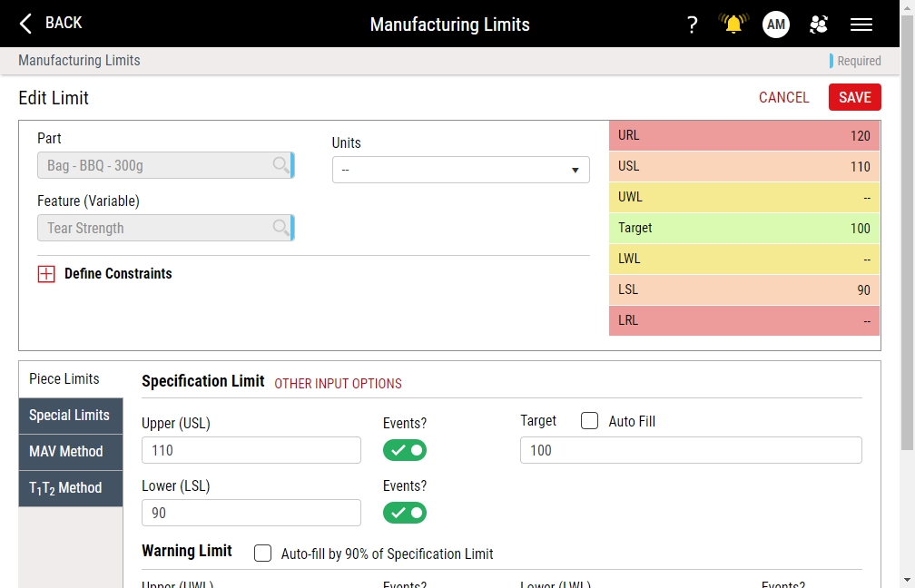Screen dimensions: 915x588
Task: Toggle Events switch for Upper USL
Action: 405,450
